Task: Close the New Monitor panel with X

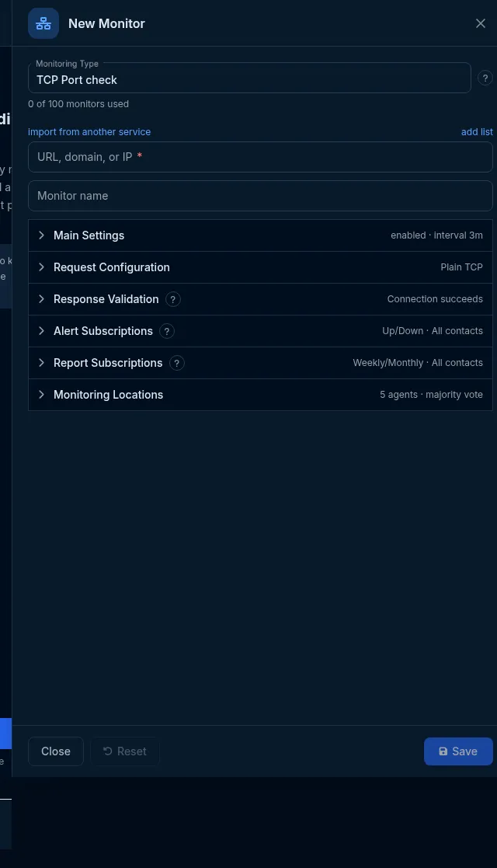Action: pyautogui.click(x=481, y=23)
